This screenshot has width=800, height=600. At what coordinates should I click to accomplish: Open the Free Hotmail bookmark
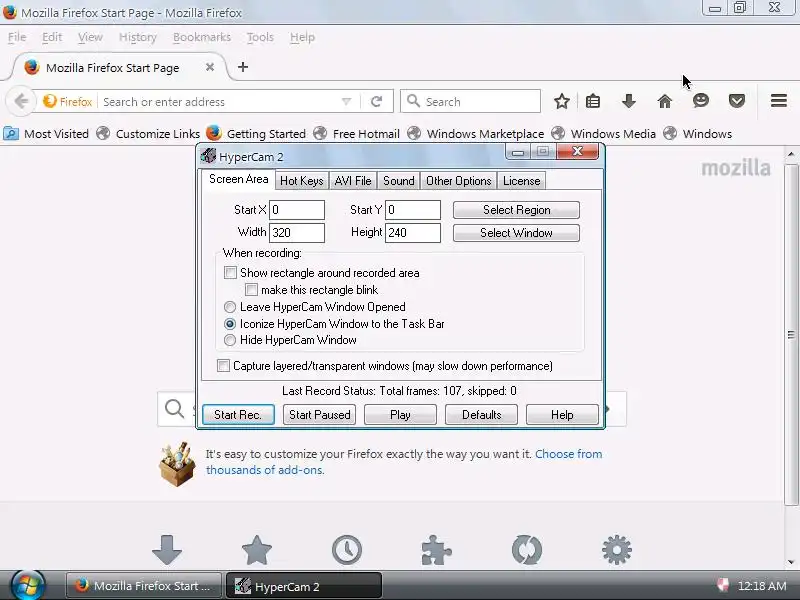click(x=357, y=134)
